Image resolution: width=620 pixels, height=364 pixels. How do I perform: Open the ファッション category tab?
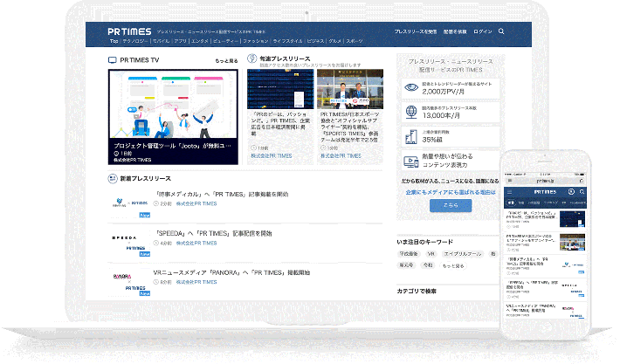tap(256, 41)
